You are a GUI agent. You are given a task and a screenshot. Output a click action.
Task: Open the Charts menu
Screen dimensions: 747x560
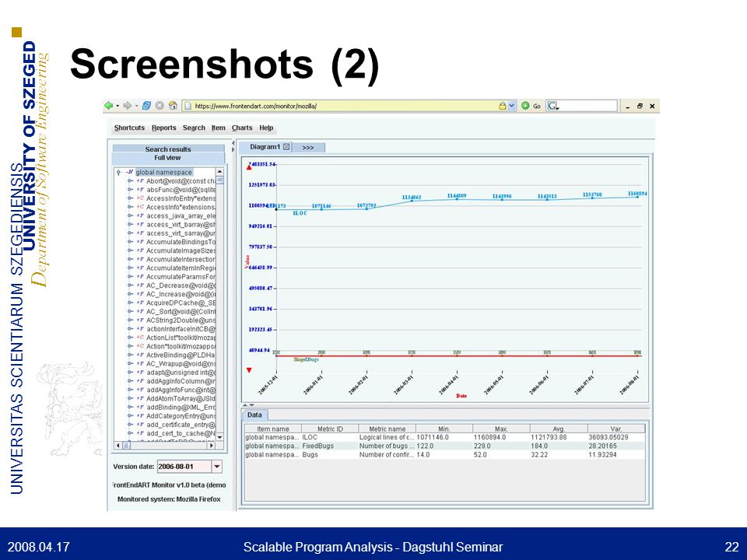click(242, 128)
